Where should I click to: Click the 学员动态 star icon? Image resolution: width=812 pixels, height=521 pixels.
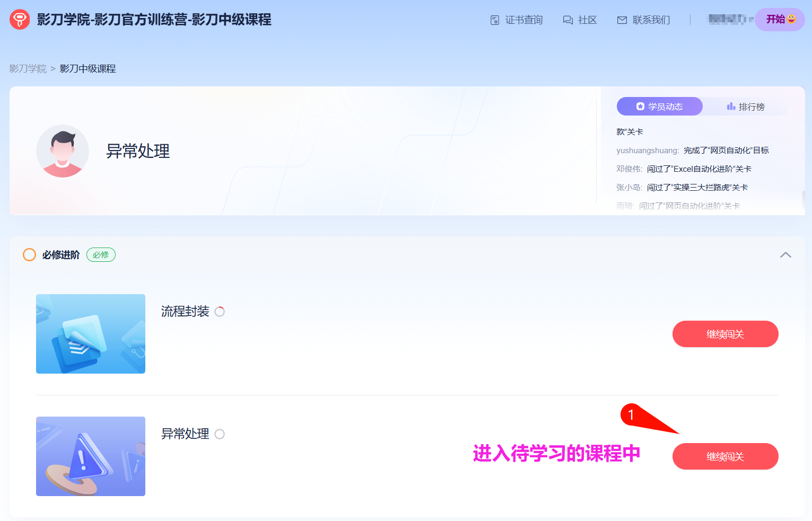[640, 107]
